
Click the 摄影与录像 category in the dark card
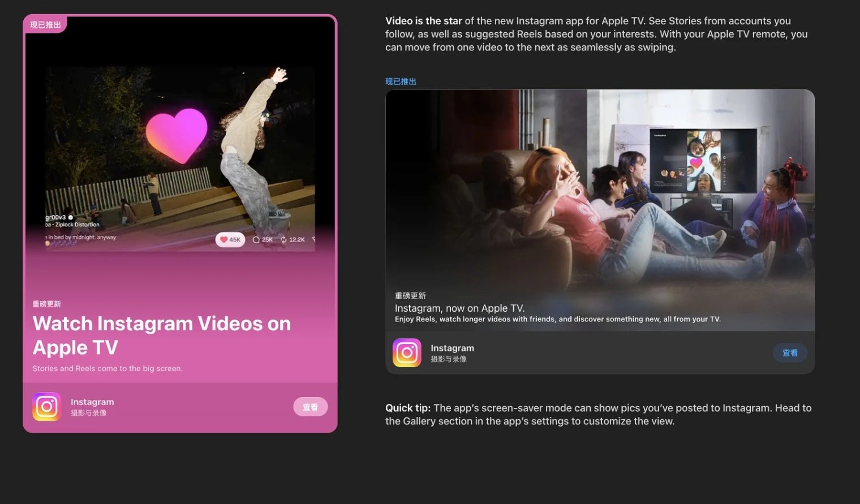coord(449,359)
